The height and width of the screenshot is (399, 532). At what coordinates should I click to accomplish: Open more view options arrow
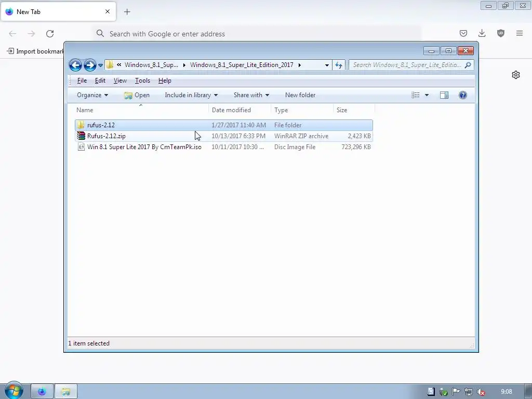point(427,95)
